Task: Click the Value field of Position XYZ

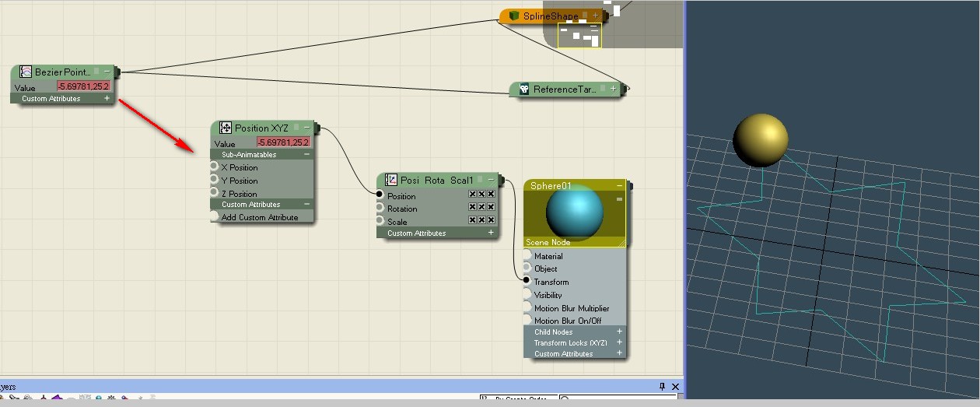Action: tap(283, 142)
